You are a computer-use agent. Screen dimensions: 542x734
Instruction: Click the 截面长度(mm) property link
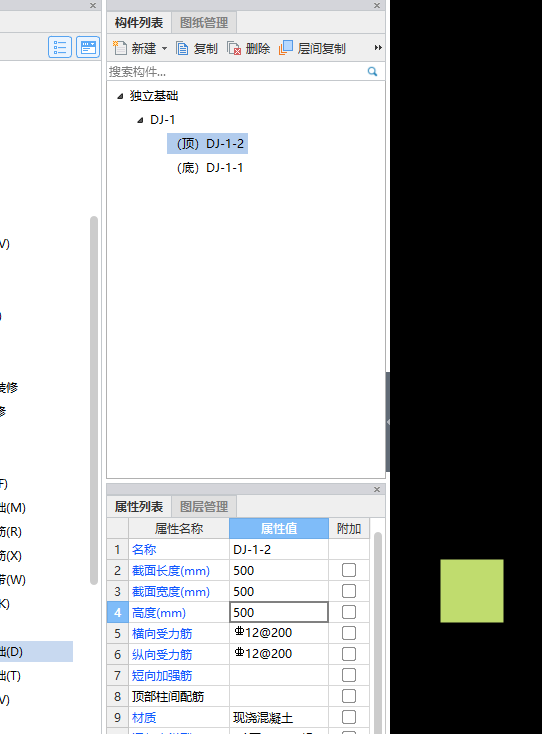pyautogui.click(x=171, y=571)
